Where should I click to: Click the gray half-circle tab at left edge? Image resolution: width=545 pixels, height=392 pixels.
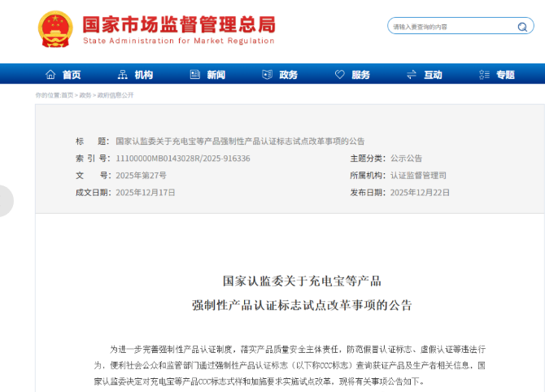coord(6,201)
